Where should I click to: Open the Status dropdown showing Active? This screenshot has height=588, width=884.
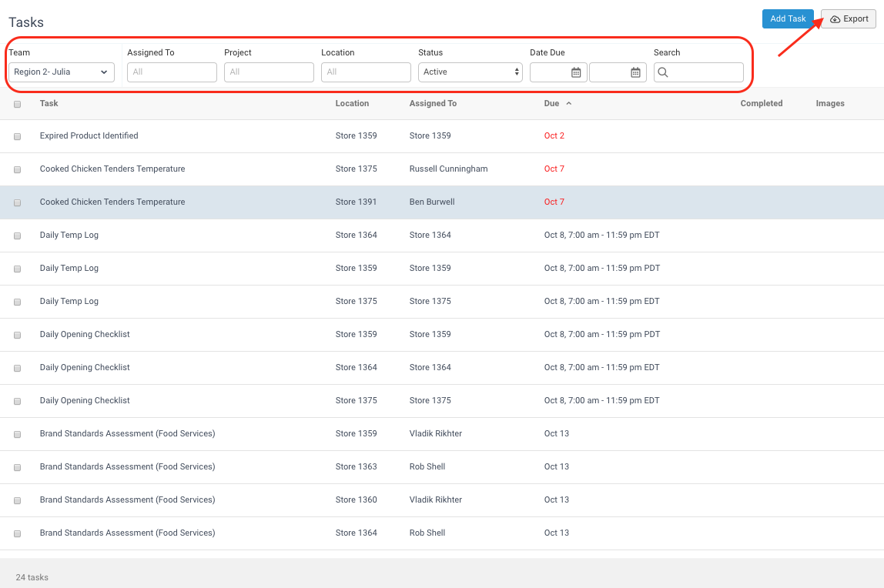point(470,72)
